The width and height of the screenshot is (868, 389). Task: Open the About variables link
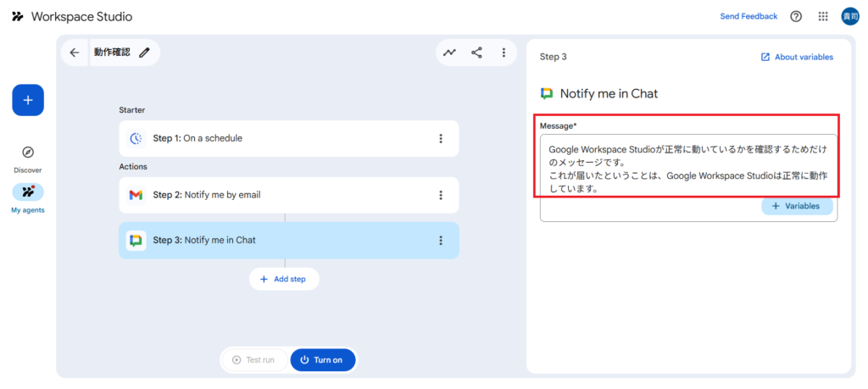pyautogui.click(x=797, y=57)
